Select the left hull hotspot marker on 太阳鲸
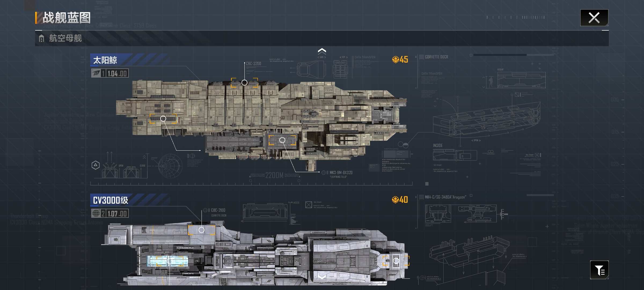This screenshot has height=290, width=644. tap(163, 118)
